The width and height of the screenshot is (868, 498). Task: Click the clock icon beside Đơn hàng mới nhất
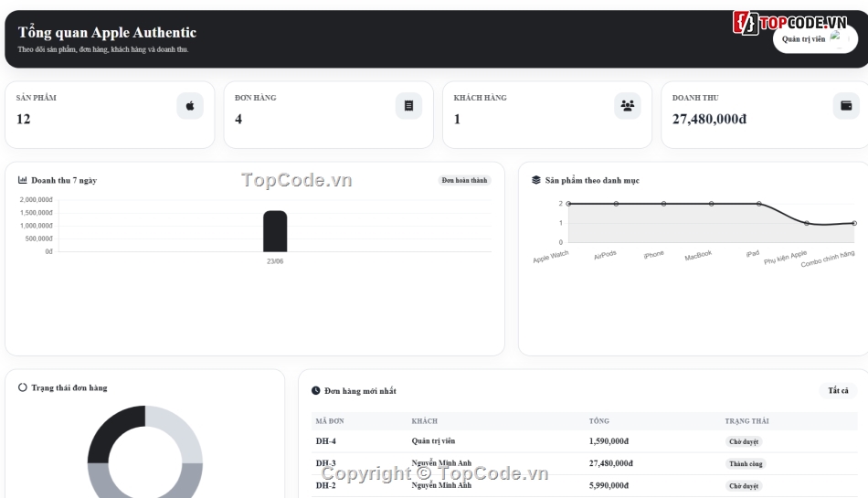point(315,391)
